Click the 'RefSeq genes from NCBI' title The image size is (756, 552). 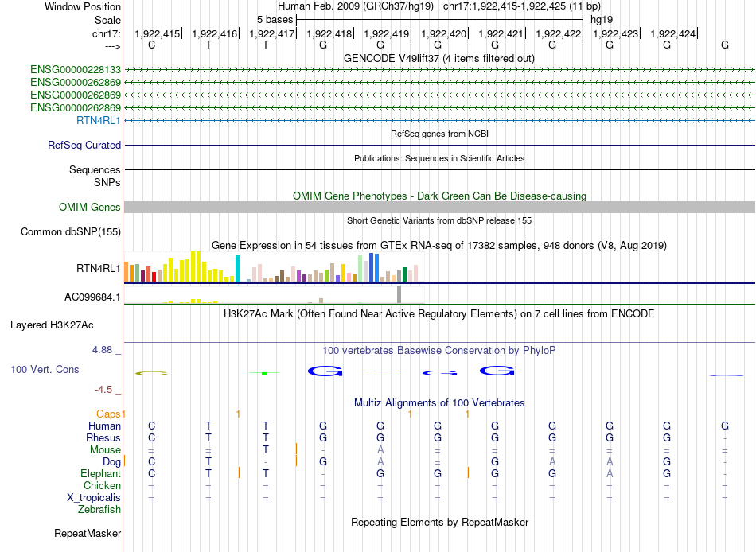[440, 134]
